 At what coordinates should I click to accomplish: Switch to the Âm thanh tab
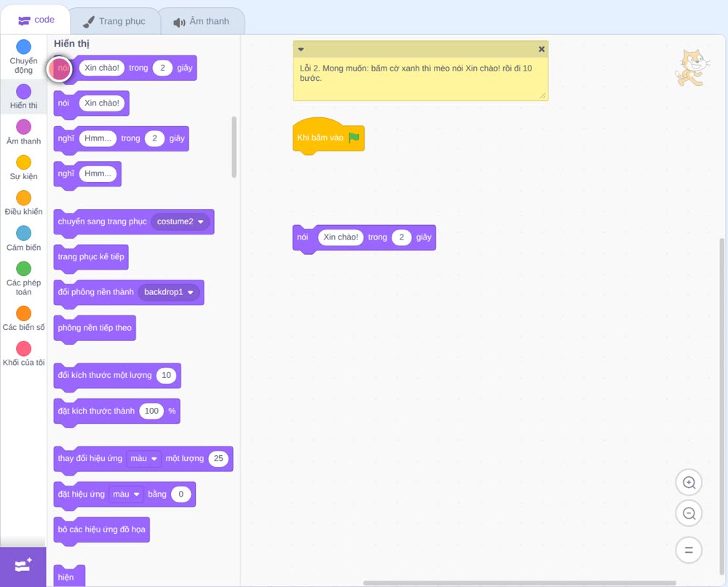point(202,21)
